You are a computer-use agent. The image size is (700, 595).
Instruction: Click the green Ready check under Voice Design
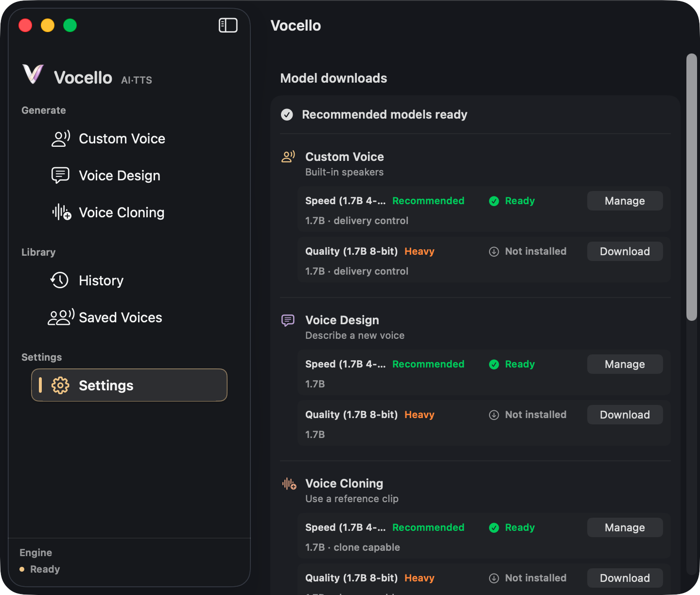point(494,365)
